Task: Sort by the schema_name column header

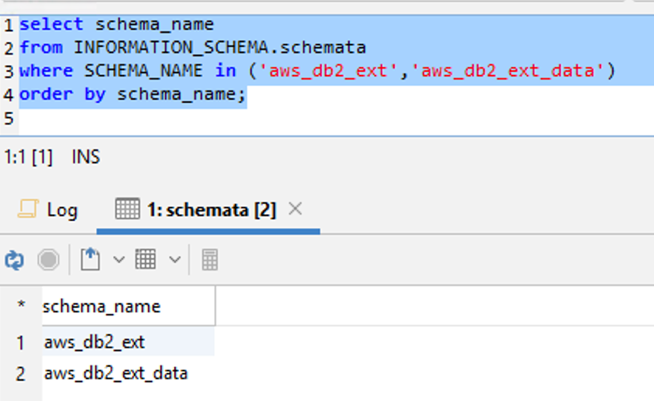Action: (x=101, y=306)
